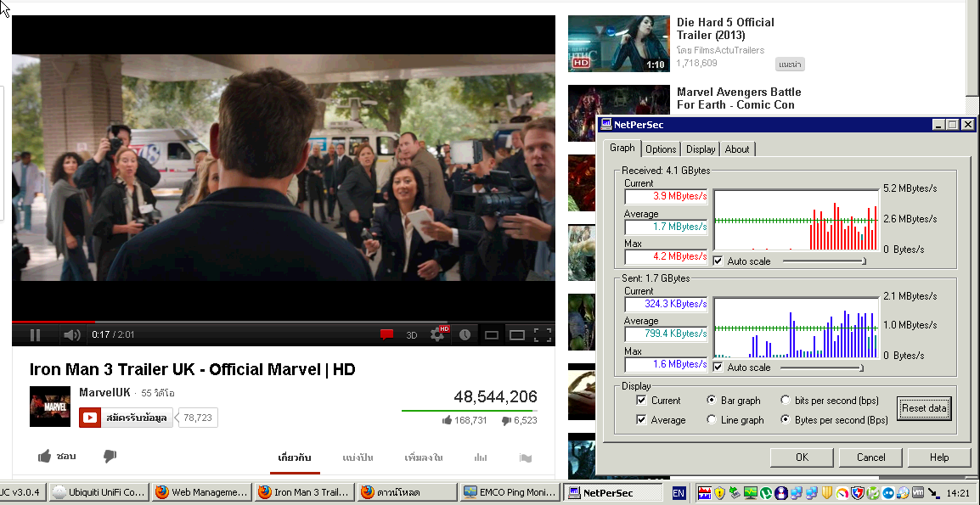Toggle captions with the red speech-bubble icon

coord(386,334)
